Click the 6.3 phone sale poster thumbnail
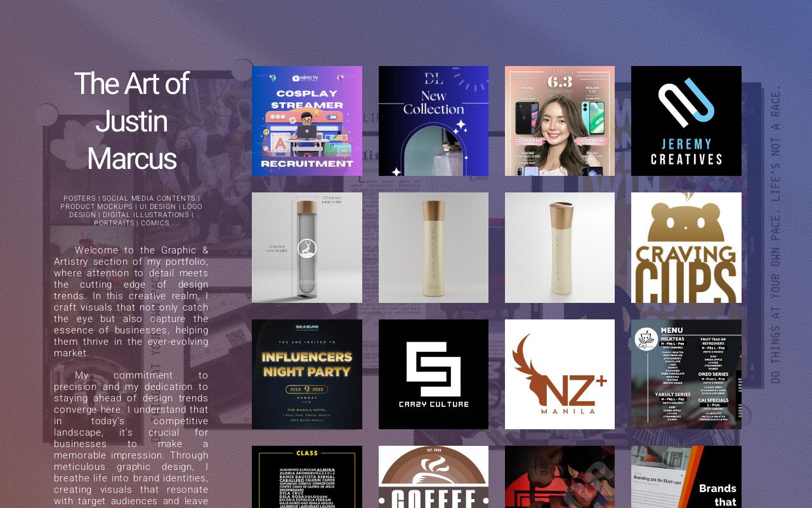Image resolution: width=812 pixels, height=508 pixels. [560, 121]
